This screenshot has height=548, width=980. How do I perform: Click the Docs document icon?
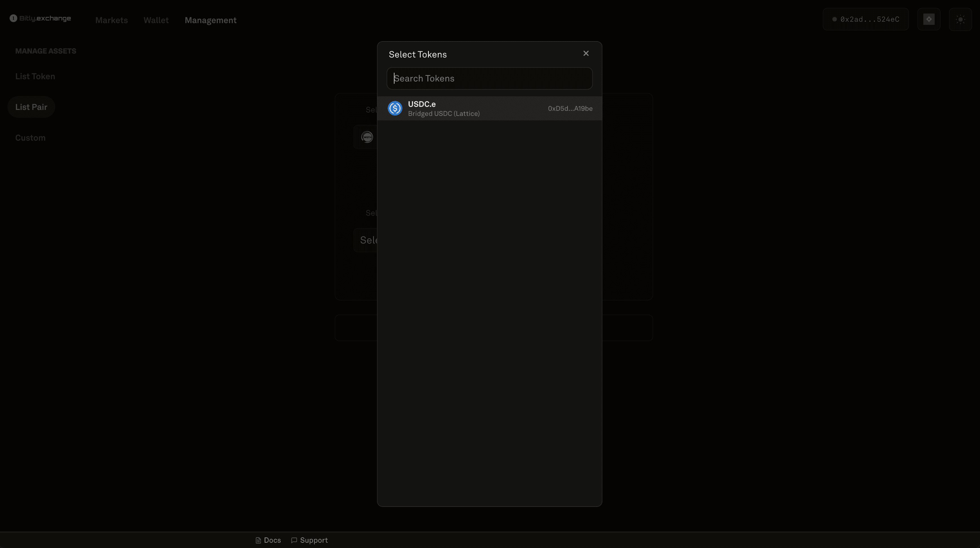258,540
